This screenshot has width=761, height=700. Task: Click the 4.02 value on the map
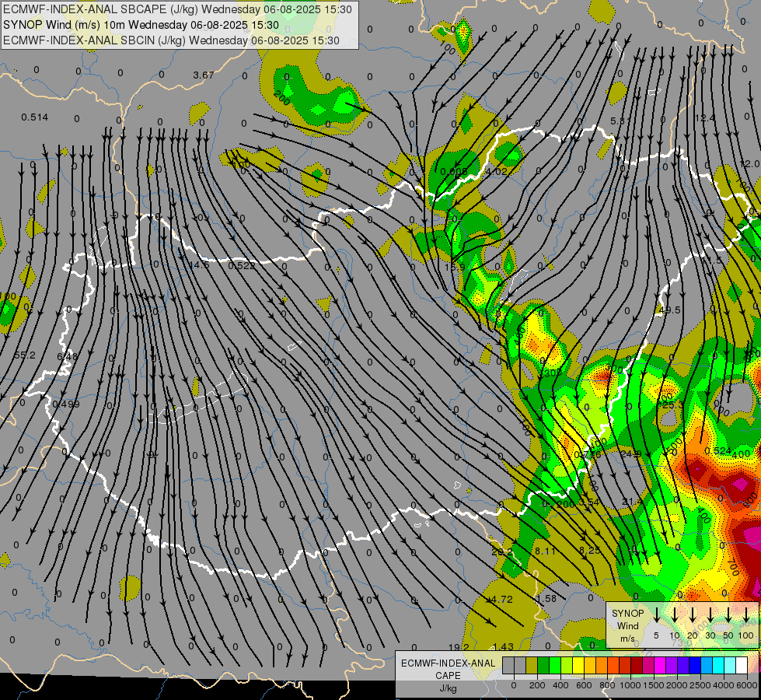pos(497,171)
